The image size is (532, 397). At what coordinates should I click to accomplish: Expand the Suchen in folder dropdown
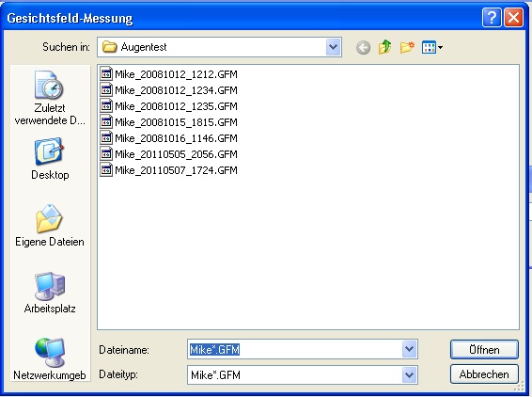[333, 47]
